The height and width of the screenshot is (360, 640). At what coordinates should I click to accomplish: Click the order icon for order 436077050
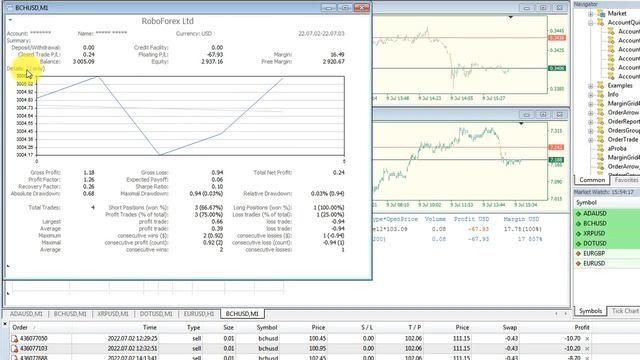tap(15, 338)
